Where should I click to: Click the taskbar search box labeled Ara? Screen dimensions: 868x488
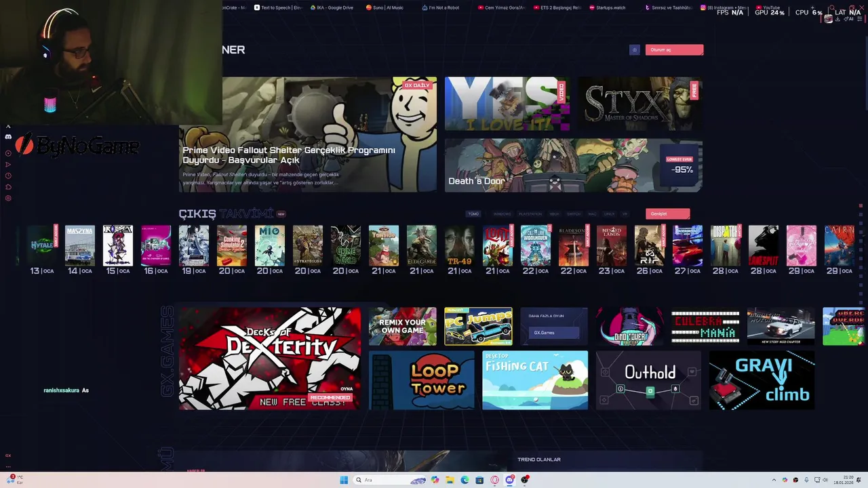tap(390, 480)
